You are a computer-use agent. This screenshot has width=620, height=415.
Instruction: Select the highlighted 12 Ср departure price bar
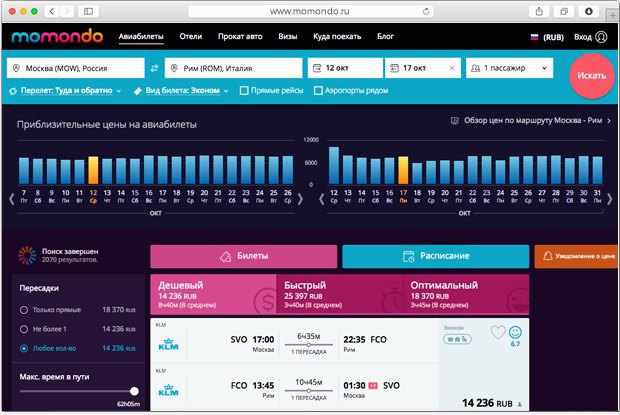[x=93, y=170]
